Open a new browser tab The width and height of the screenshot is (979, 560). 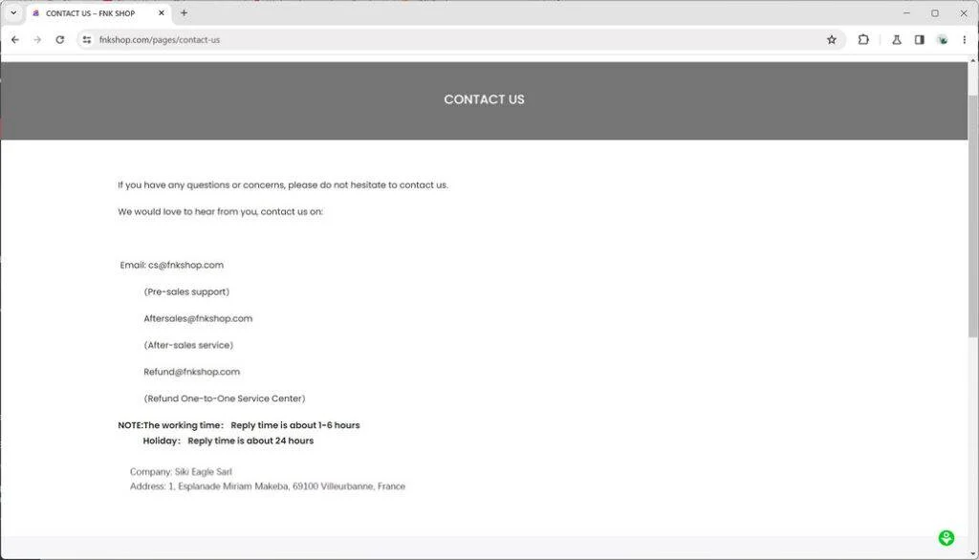[184, 12]
